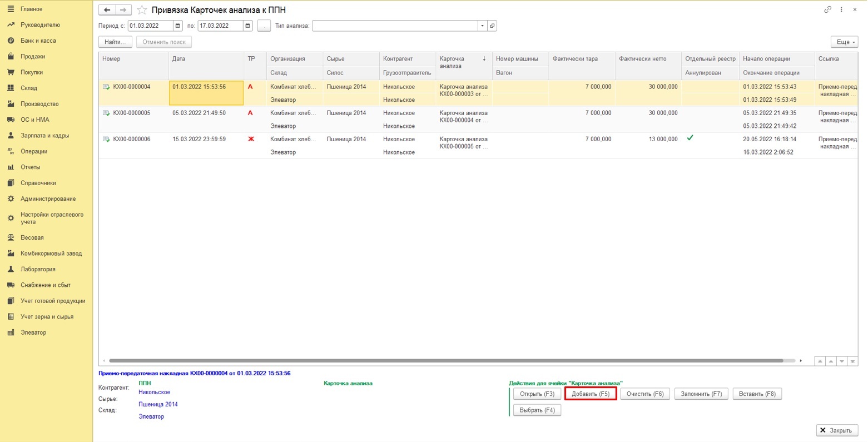Click the Найти... button
The height and width of the screenshot is (442, 868).
tap(116, 42)
